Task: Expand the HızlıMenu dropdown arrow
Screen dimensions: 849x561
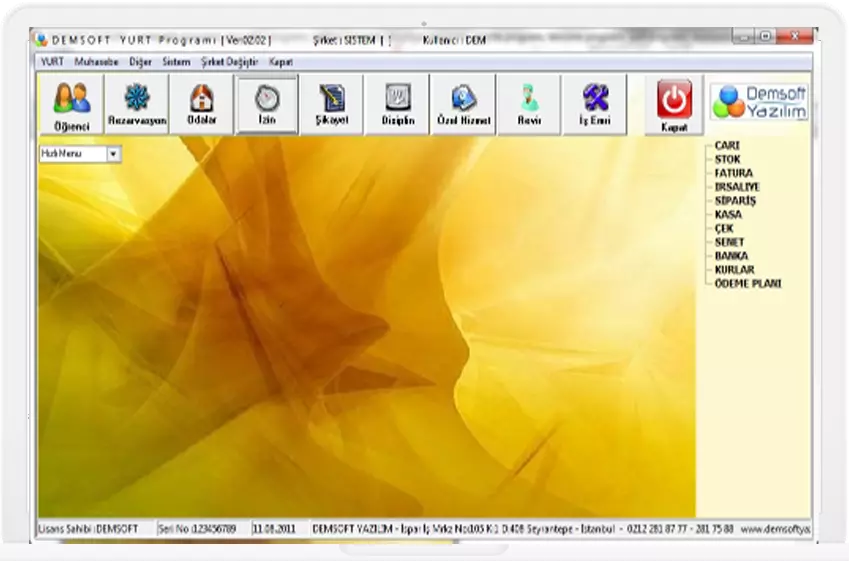Action: tap(113, 154)
